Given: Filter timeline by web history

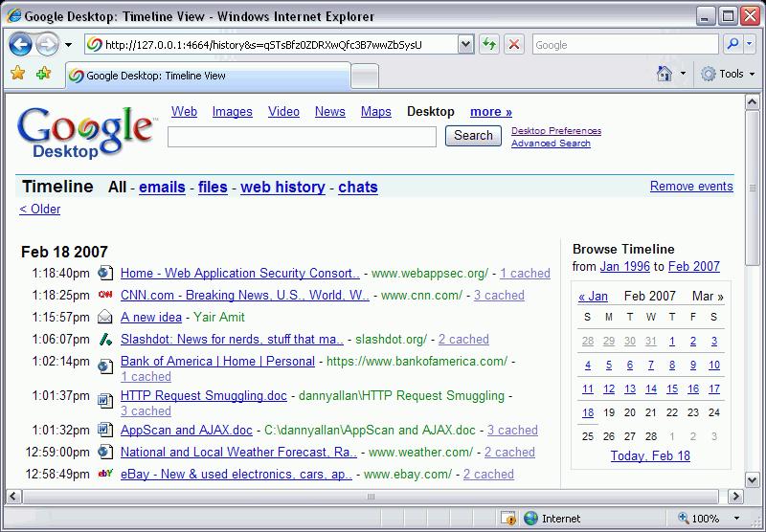Looking at the screenshot, I should tap(282, 187).
